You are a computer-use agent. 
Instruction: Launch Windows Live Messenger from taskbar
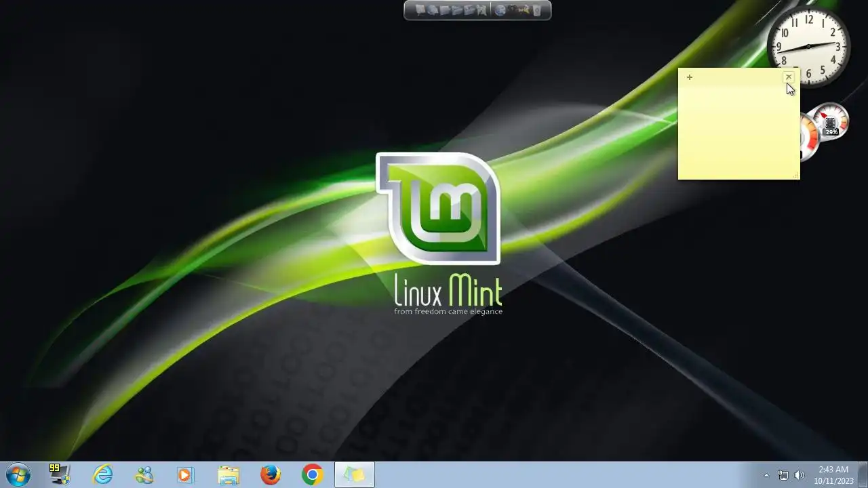tap(144, 475)
